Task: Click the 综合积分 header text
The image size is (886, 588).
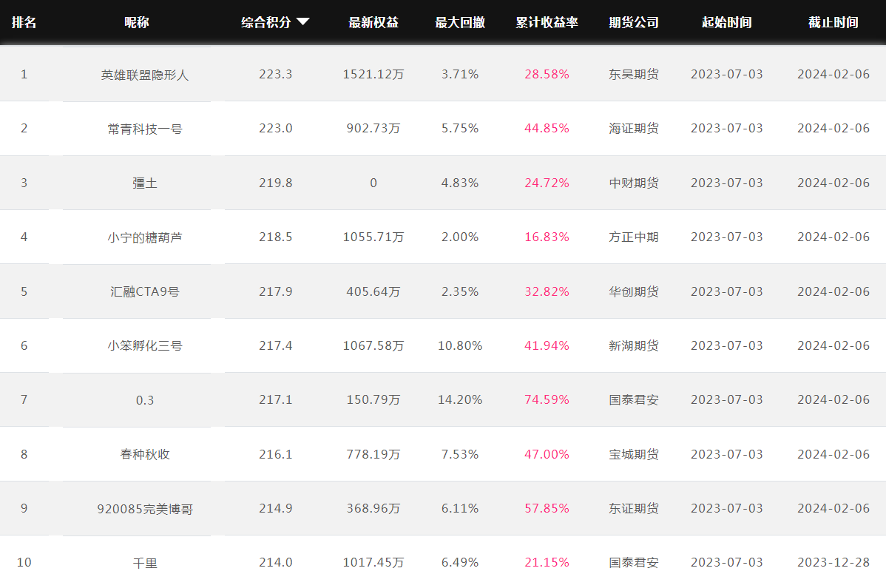Action: 266,23
